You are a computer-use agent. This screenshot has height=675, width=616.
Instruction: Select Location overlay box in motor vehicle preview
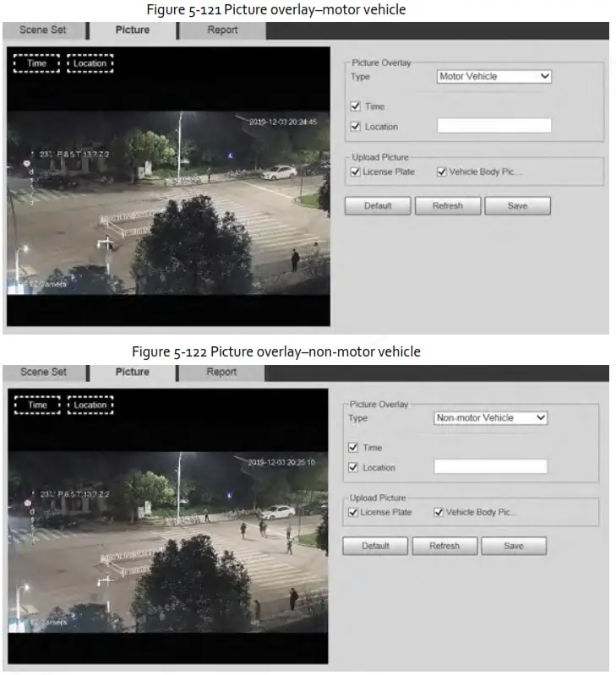90,63
